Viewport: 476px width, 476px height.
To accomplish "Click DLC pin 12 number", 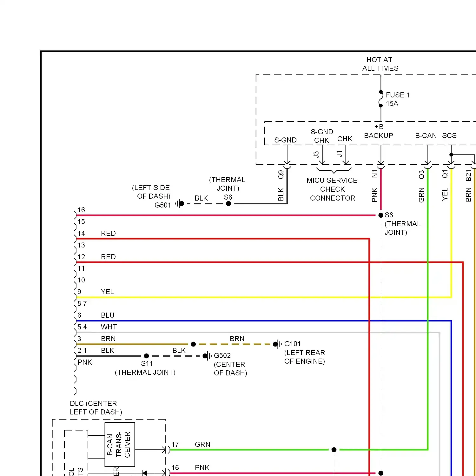I will pyautogui.click(x=81, y=257).
